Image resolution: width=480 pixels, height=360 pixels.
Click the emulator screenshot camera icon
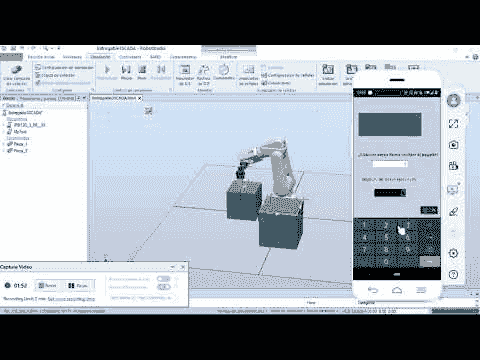(x=453, y=145)
